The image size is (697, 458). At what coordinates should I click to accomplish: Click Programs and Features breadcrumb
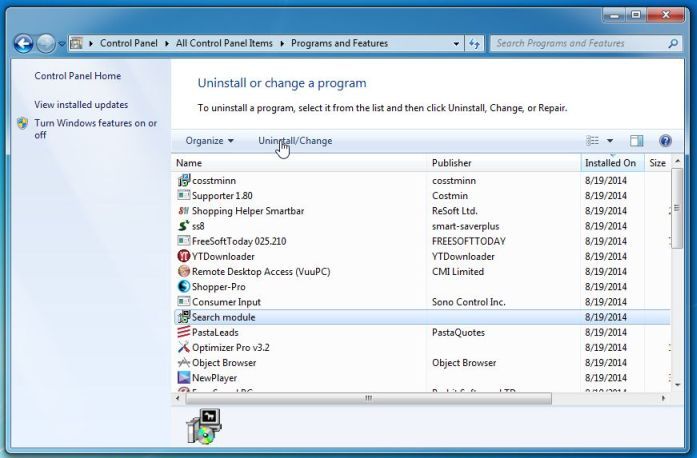[339, 43]
